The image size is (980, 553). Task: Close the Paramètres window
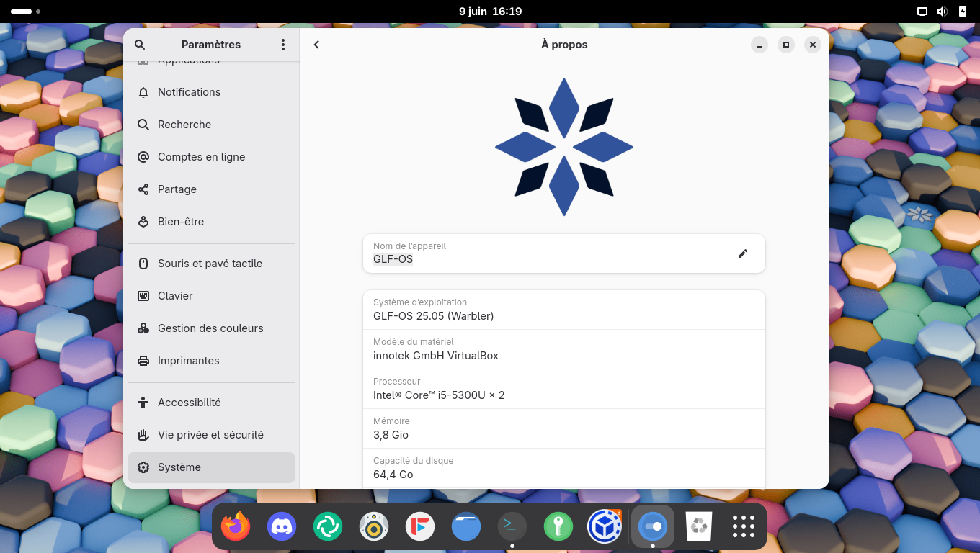coord(813,45)
